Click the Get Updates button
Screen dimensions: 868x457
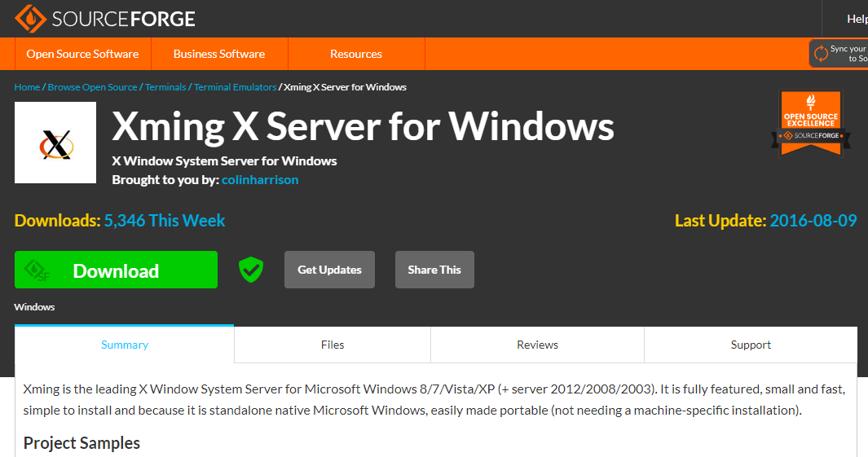click(329, 270)
